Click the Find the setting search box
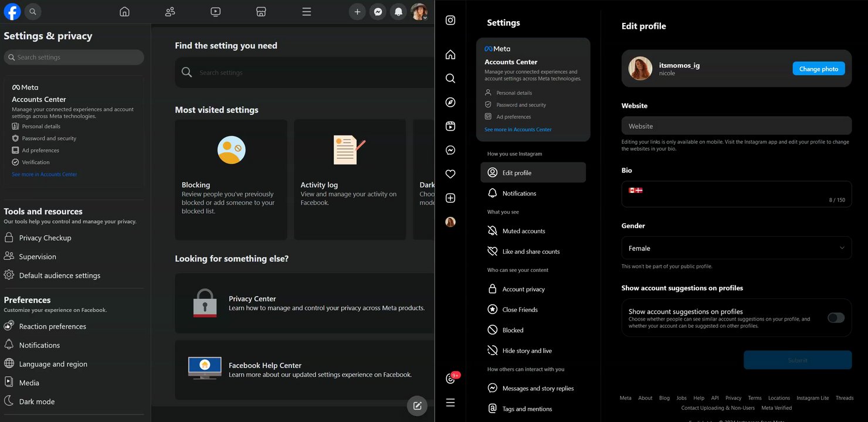 (304, 73)
